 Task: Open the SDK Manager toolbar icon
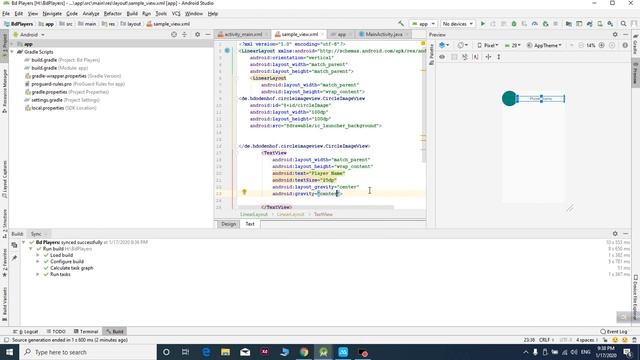click(x=610, y=24)
